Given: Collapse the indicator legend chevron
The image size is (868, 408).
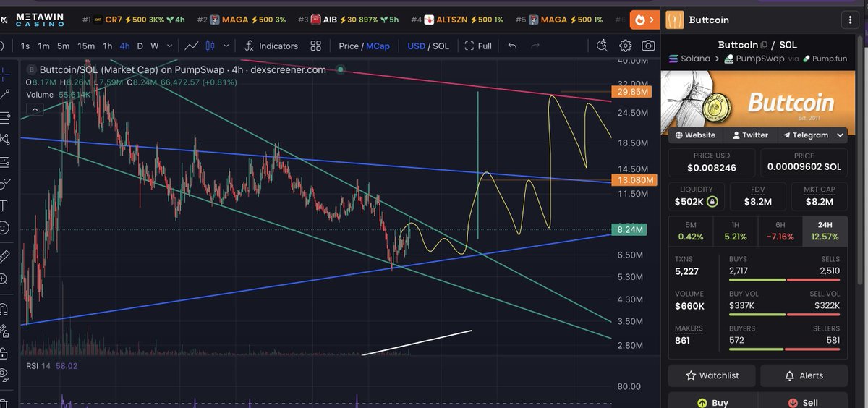Looking at the screenshot, I should point(35,109).
